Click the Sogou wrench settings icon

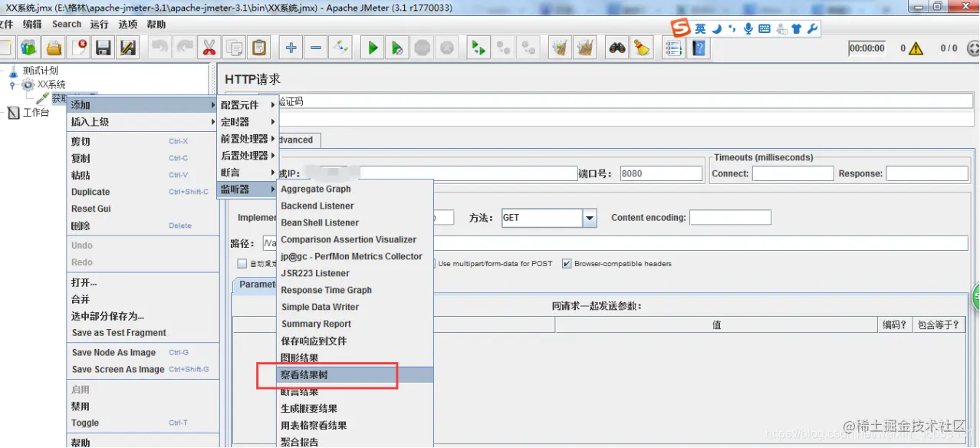[x=812, y=28]
